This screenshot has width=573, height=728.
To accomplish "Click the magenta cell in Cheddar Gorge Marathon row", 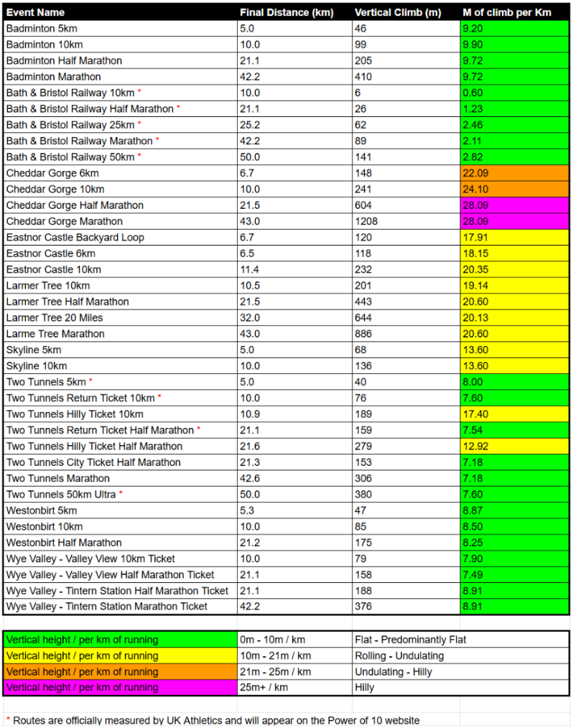I will [514, 221].
